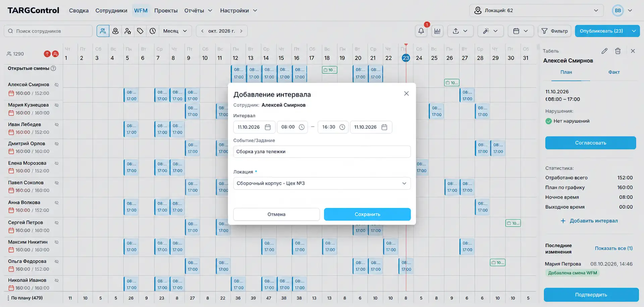The height and width of the screenshot is (307, 644).
Task: Select the tags view icon
Action: click(x=140, y=31)
